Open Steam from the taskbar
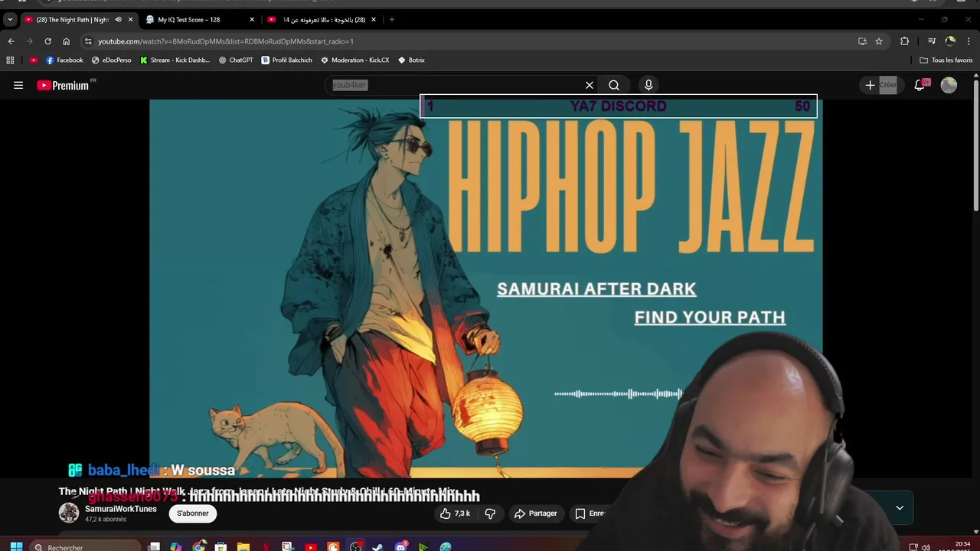Screen dimensions: 980x551 (377, 546)
